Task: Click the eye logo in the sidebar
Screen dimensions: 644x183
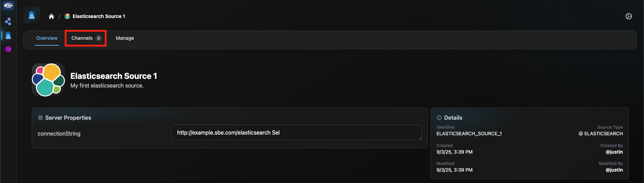Action: pyautogui.click(x=8, y=6)
